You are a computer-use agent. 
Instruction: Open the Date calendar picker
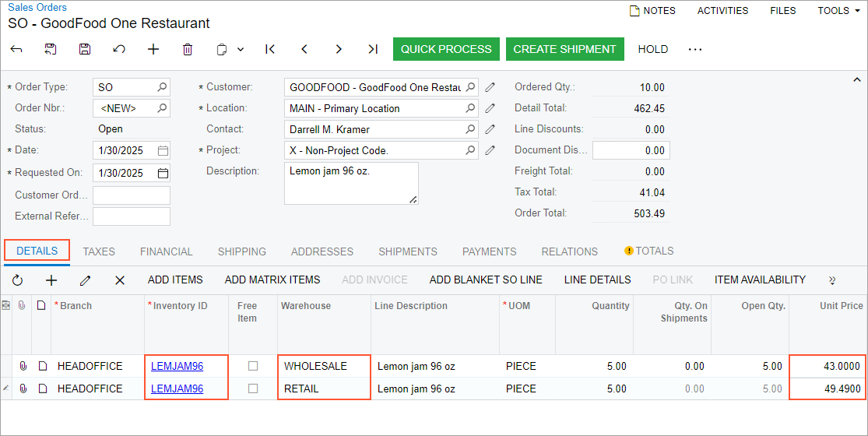163,150
